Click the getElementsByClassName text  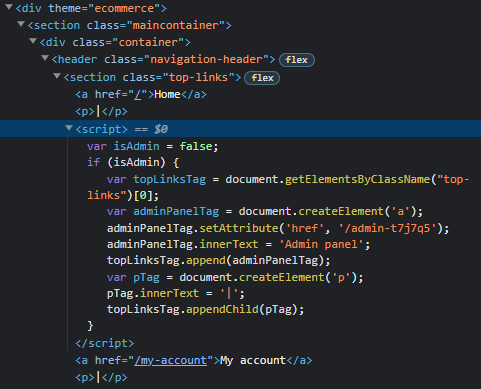pyautogui.click(x=357, y=179)
